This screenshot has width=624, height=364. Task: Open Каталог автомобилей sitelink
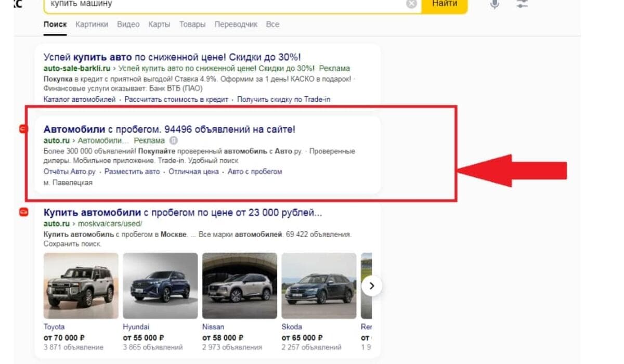point(80,99)
